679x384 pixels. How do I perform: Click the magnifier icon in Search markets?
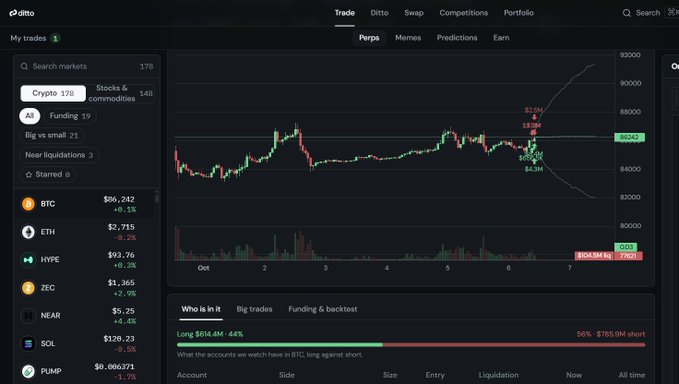24,66
